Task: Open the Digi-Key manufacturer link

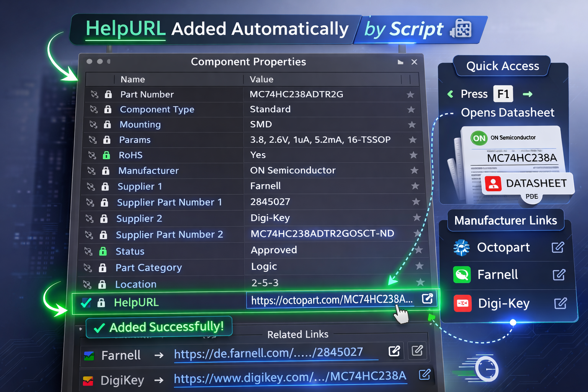Action: 504,304
